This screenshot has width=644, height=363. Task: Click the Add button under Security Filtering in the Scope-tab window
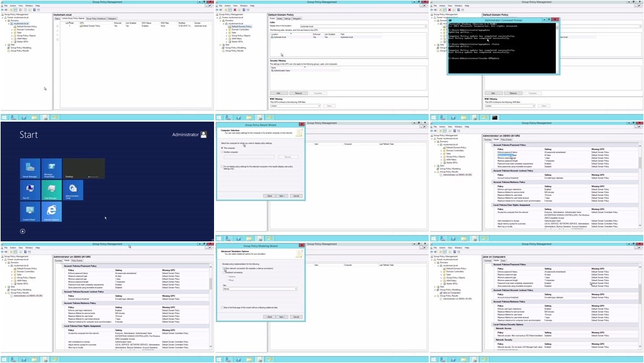coord(278,93)
